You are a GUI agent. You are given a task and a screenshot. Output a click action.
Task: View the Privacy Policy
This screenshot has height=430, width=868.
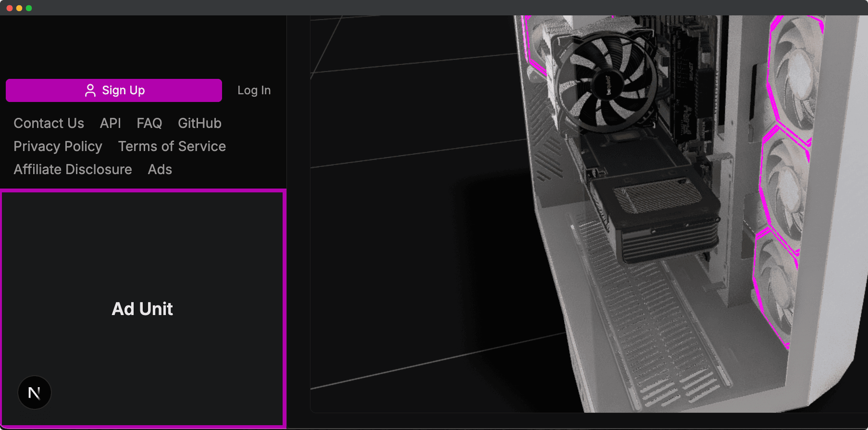[58, 146]
